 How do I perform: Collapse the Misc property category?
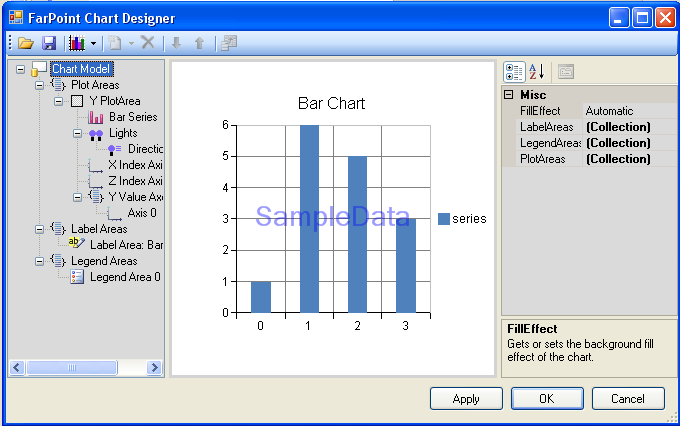509,95
